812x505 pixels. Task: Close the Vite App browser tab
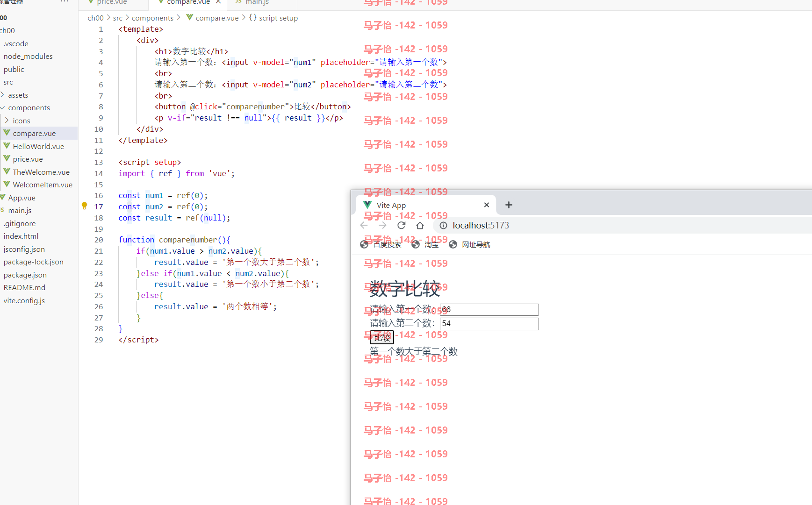point(487,205)
